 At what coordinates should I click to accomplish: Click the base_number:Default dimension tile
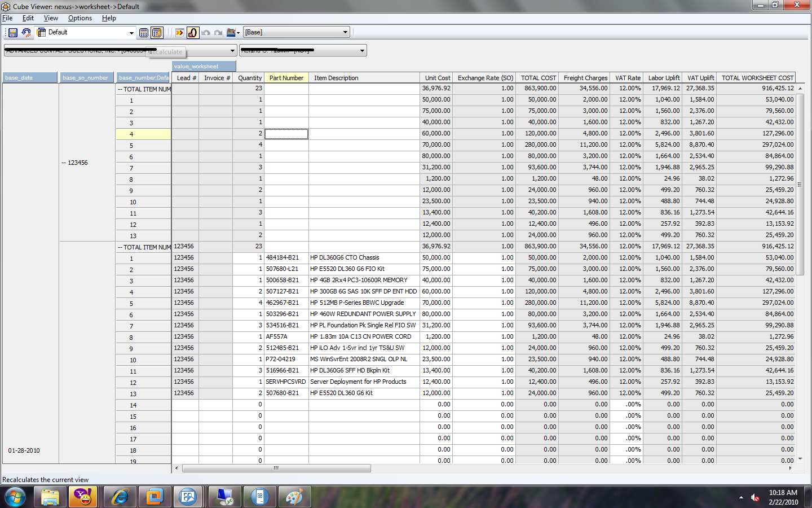point(143,78)
